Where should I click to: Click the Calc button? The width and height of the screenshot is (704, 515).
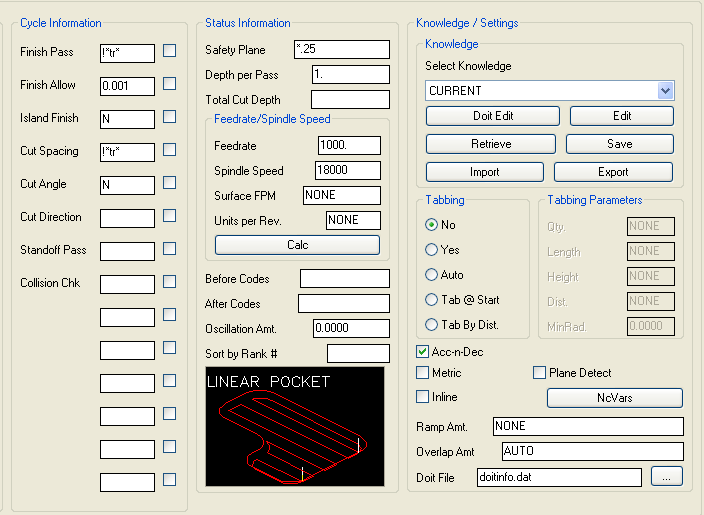[x=297, y=245]
